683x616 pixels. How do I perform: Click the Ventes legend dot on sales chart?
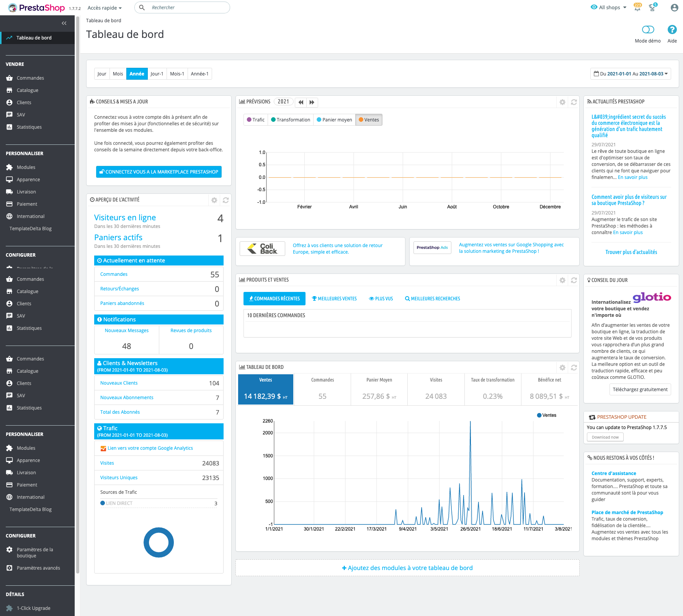tap(539, 415)
